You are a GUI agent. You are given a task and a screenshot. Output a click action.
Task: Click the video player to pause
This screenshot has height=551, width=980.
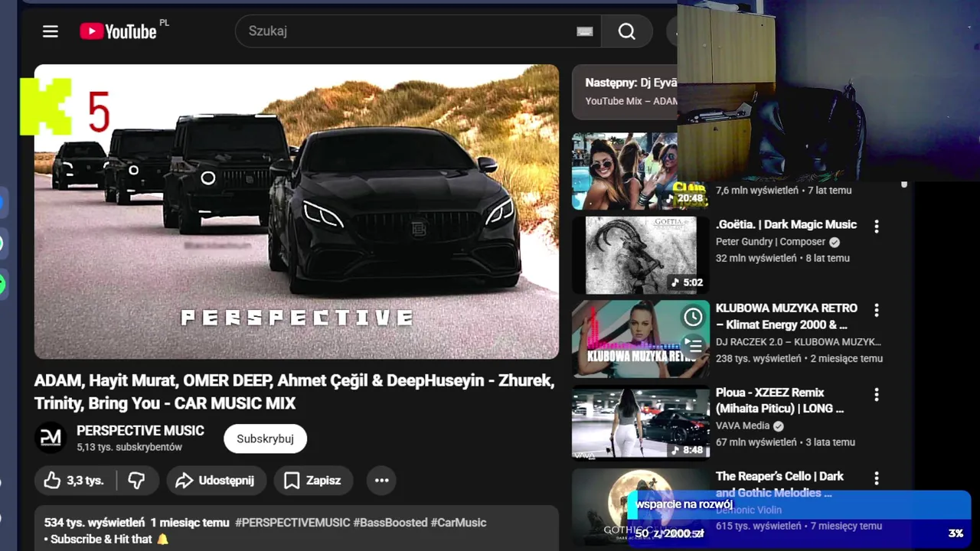pyautogui.click(x=296, y=212)
